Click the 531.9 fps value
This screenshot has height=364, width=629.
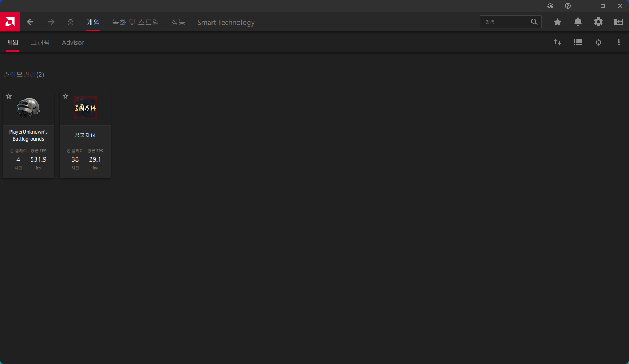click(x=38, y=159)
